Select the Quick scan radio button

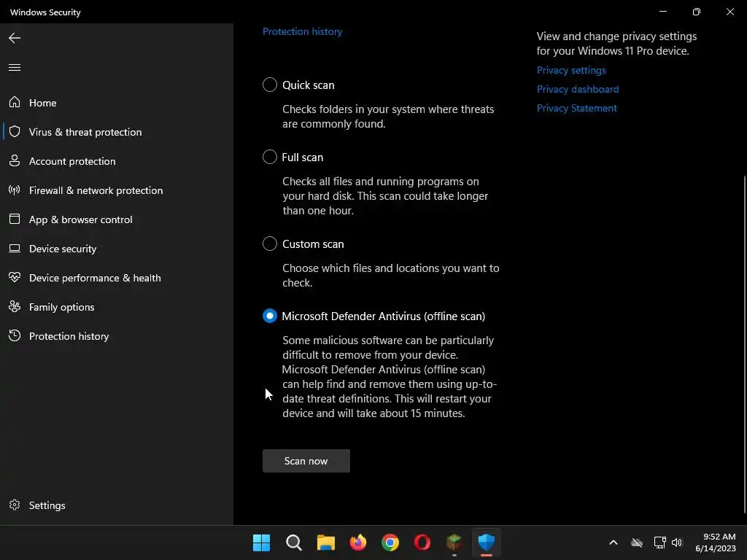pyautogui.click(x=270, y=85)
